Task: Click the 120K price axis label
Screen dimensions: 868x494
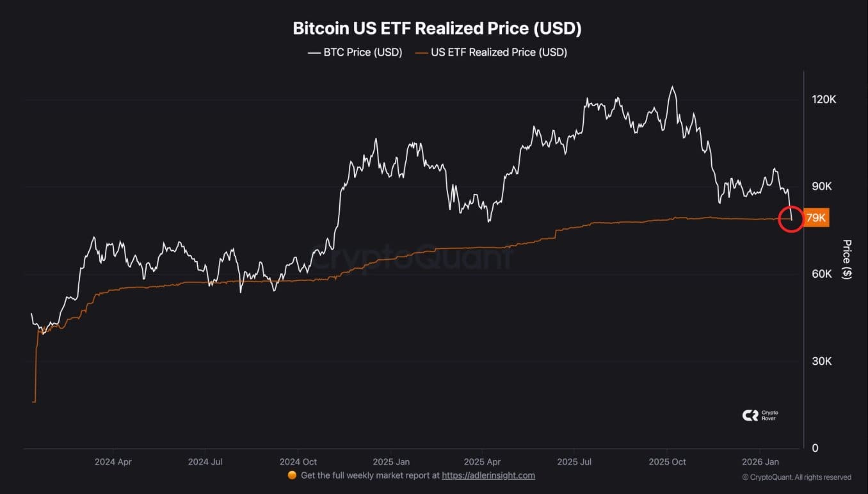Action: [824, 100]
